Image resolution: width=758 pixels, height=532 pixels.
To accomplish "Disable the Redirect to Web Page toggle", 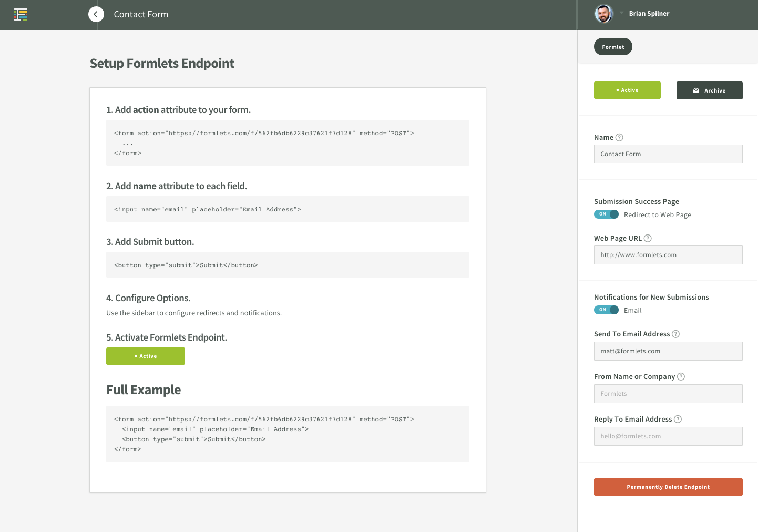I will (x=606, y=214).
